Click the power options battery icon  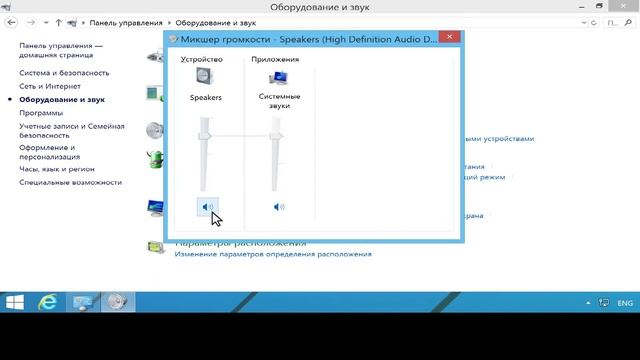[x=155, y=159]
